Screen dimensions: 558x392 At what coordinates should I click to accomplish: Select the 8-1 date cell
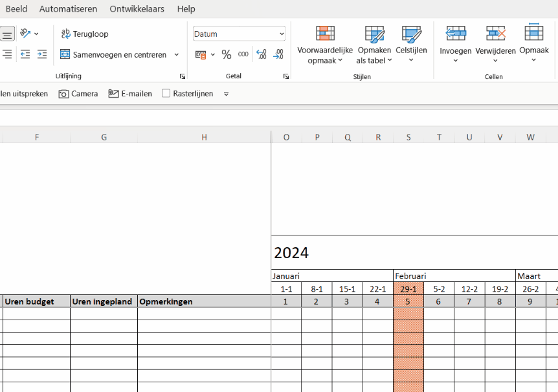pos(317,289)
